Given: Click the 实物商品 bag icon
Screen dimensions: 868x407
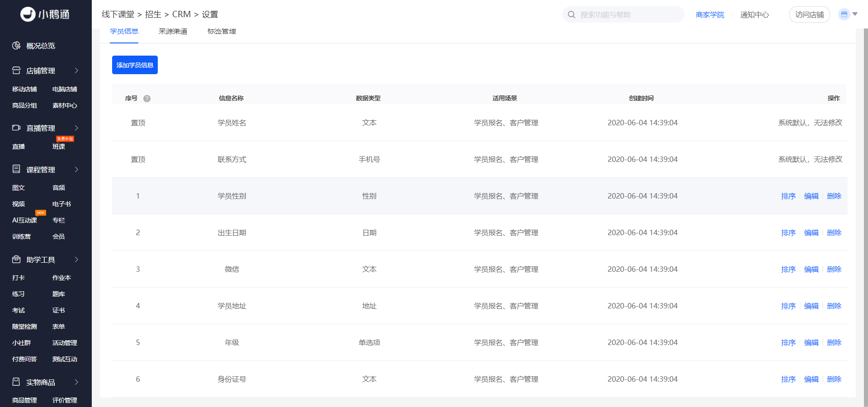Looking at the screenshot, I should tap(16, 382).
